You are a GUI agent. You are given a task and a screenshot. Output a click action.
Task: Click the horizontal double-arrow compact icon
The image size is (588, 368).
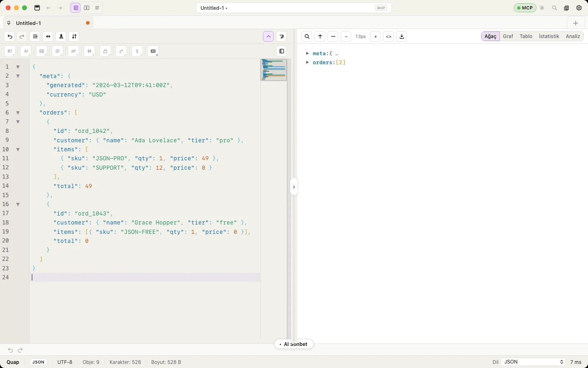pos(48,36)
